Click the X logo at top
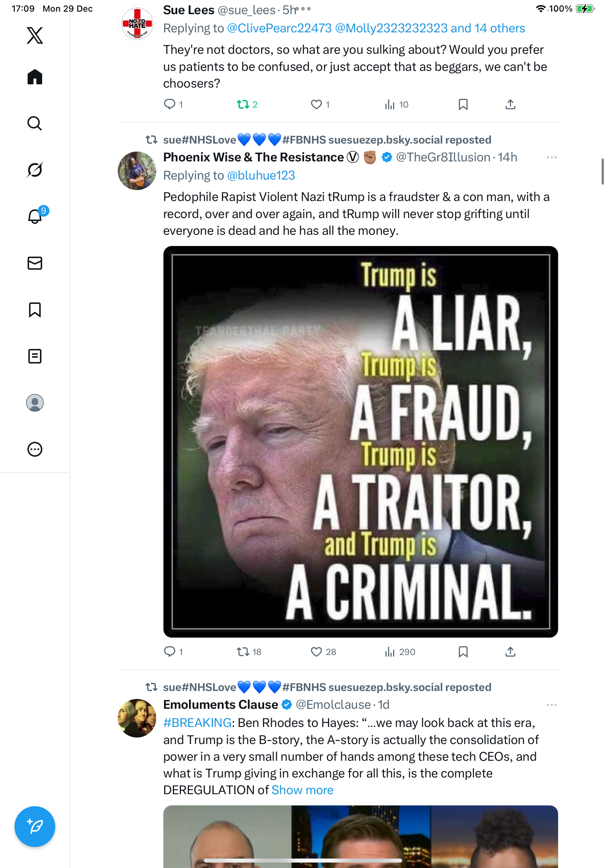Image resolution: width=606 pixels, height=868 pixels. [x=35, y=35]
